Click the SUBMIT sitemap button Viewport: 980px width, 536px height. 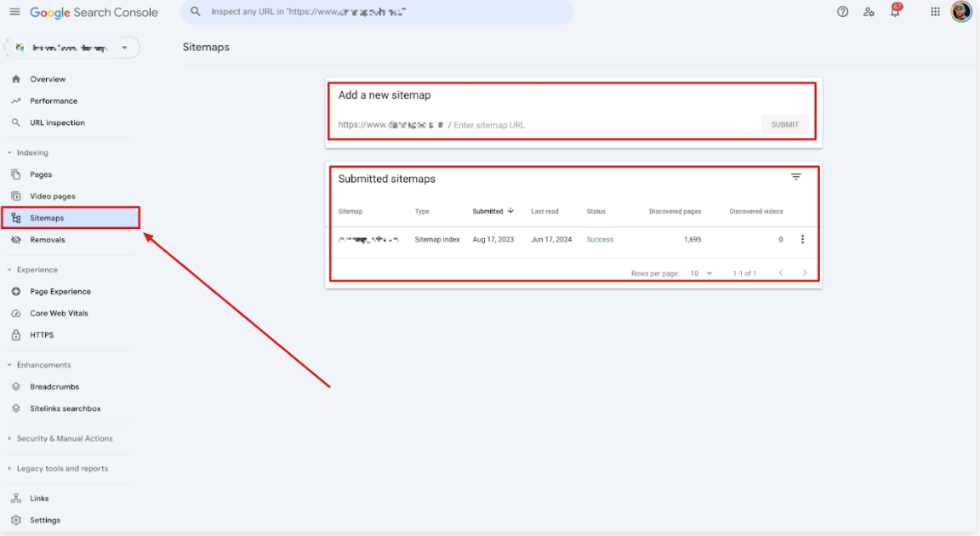pyautogui.click(x=784, y=125)
